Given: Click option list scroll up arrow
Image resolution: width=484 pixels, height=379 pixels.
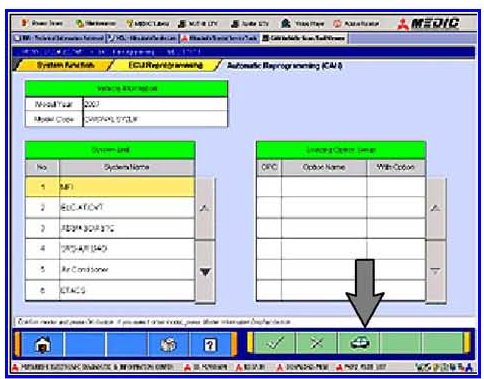Looking at the screenshot, I should [436, 208].
